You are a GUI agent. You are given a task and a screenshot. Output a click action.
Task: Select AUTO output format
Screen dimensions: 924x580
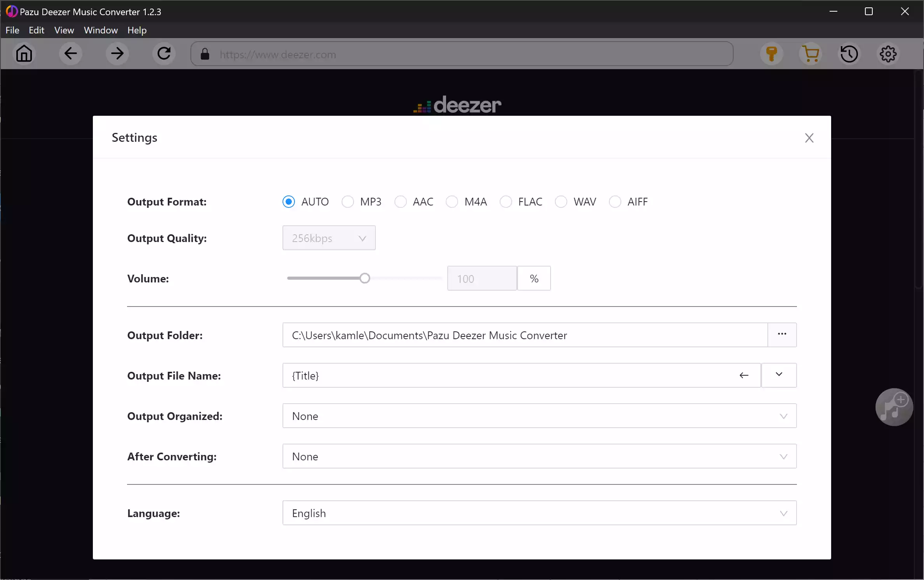tap(289, 202)
